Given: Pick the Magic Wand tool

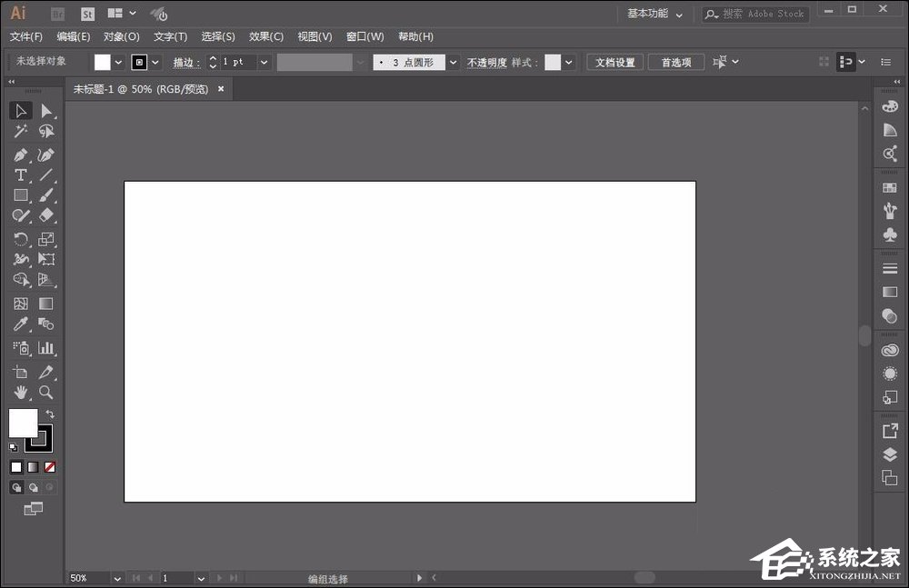Looking at the screenshot, I should pyautogui.click(x=20, y=133).
